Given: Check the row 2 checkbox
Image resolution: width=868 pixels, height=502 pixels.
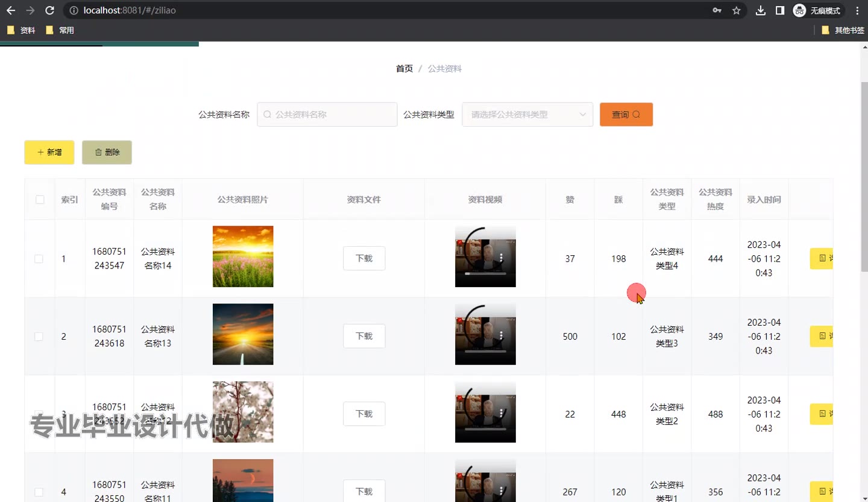Looking at the screenshot, I should click(39, 337).
